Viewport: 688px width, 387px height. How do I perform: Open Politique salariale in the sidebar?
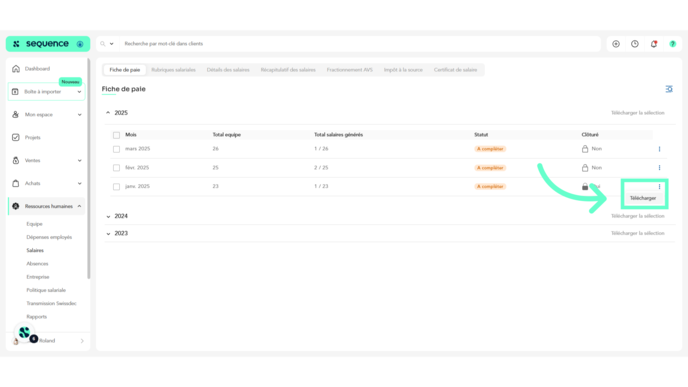tap(46, 290)
